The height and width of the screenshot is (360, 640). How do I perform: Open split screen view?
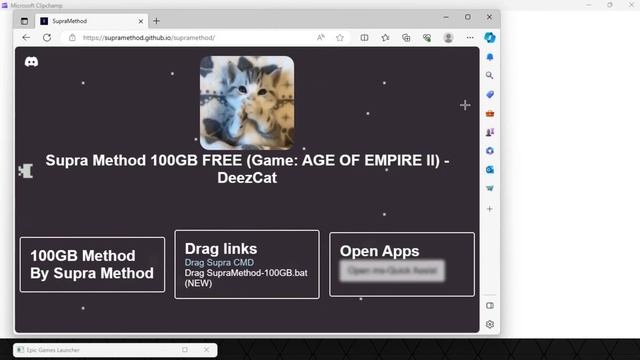[364, 38]
